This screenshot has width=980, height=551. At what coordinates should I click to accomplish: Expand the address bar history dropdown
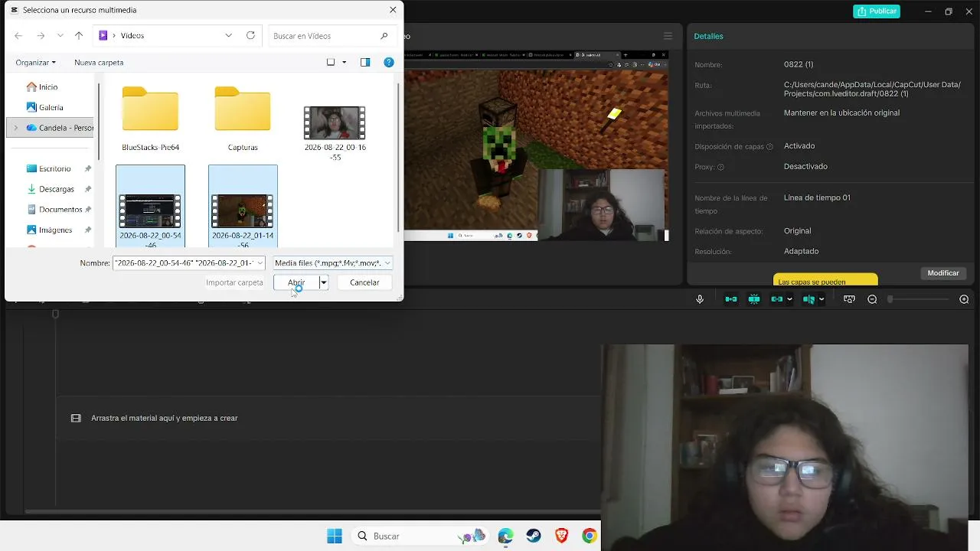click(x=228, y=35)
